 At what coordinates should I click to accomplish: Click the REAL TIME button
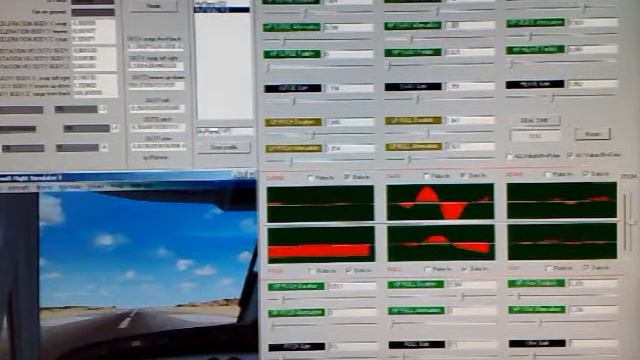[x=535, y=120]
